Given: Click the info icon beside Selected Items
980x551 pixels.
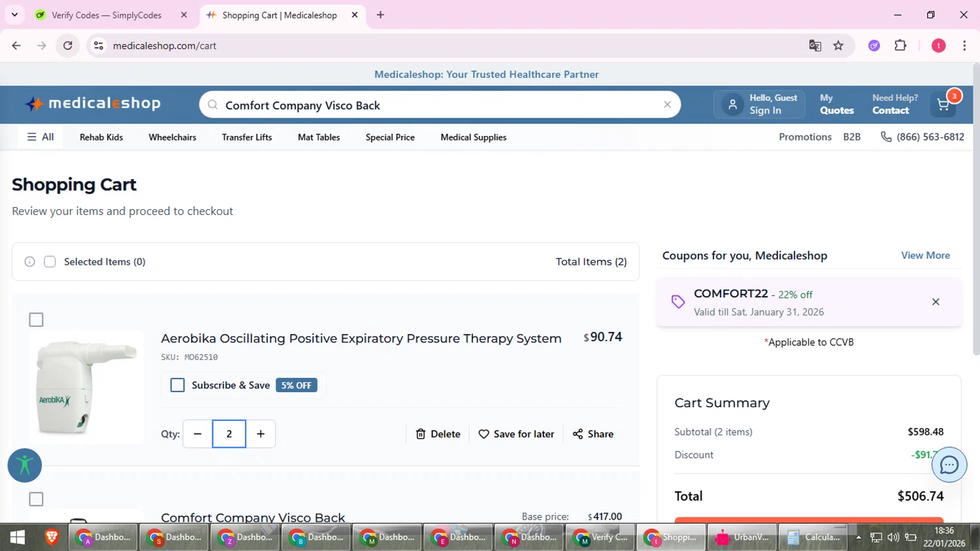Looking at the screenshot, I should [30, 261].
